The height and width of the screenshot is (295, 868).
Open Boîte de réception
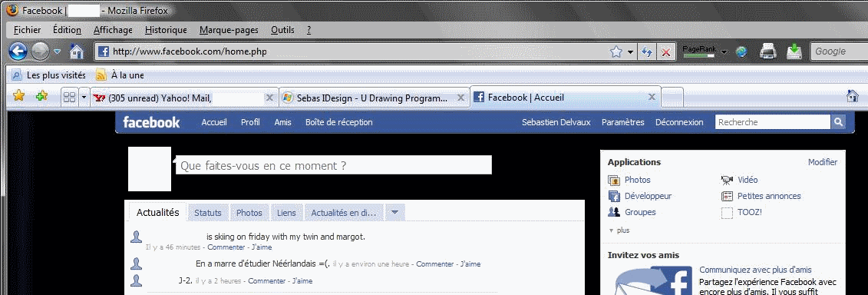pyautogui.click(x=338, y=122)
